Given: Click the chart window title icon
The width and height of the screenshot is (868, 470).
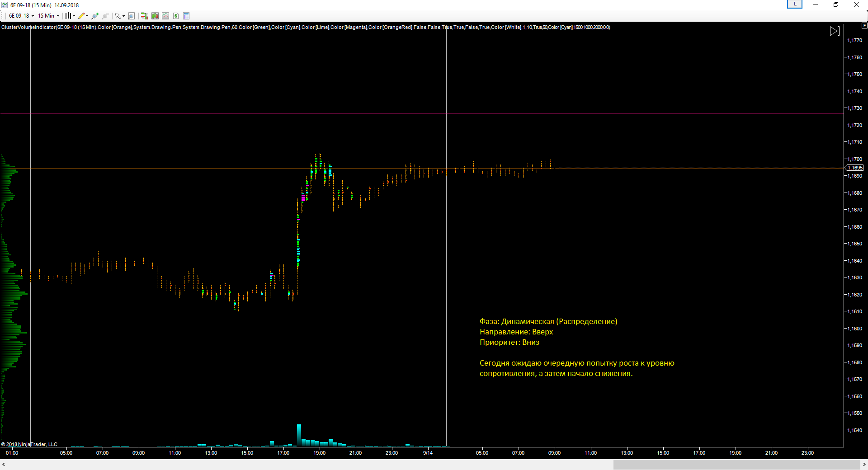Looking at the screenshot, I should coord(5,5).
